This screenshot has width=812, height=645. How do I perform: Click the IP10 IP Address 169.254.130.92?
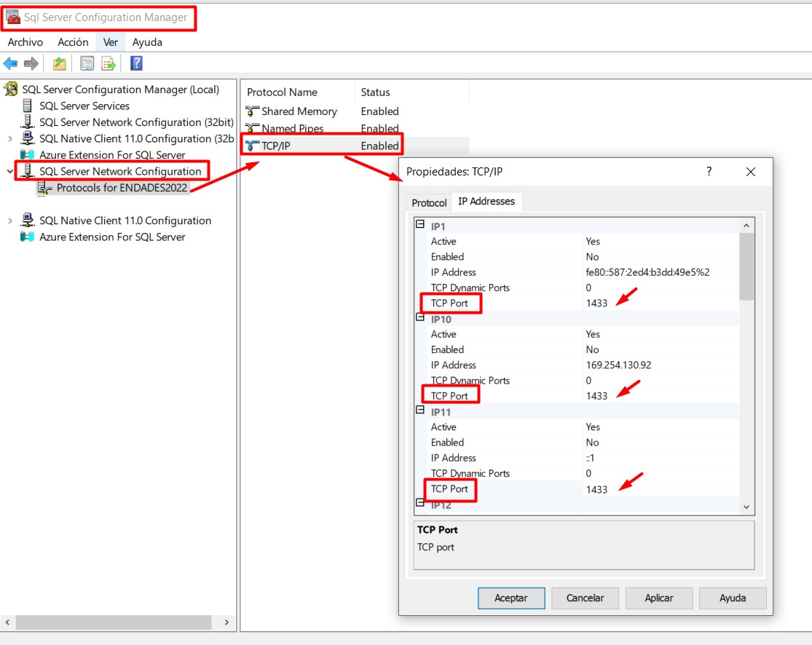coord(618,365)
